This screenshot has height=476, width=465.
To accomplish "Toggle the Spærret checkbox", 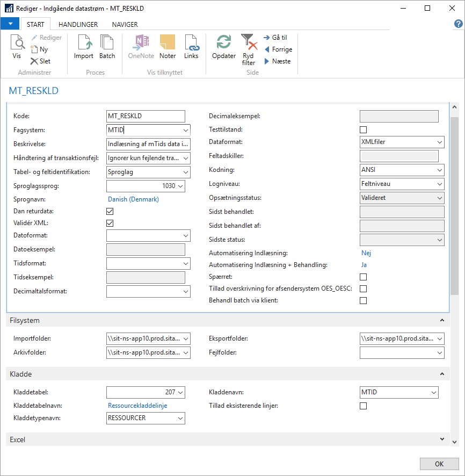I will point(363,277).
